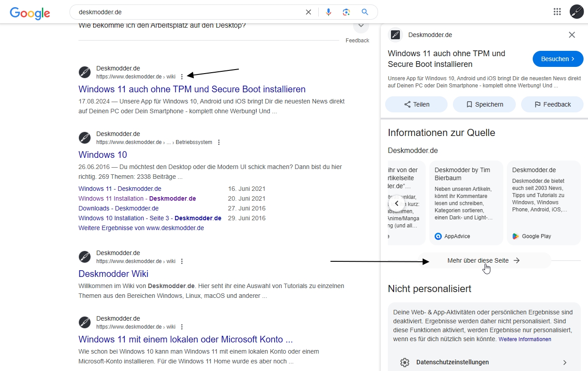This screenshot has height=371, width=588.
Task: Click the gear icon beside Datenschutzeinstellungen
Action: [x=404, y=362]
